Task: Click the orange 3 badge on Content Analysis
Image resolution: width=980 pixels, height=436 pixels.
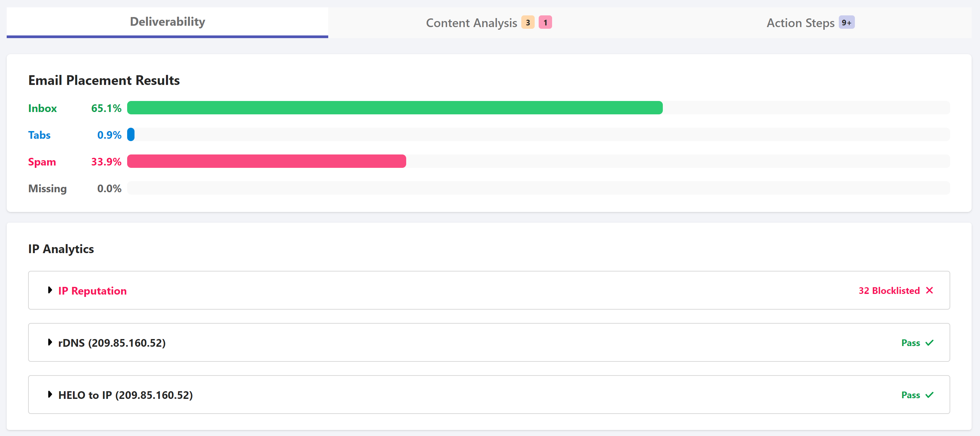Action: (528, 22)
